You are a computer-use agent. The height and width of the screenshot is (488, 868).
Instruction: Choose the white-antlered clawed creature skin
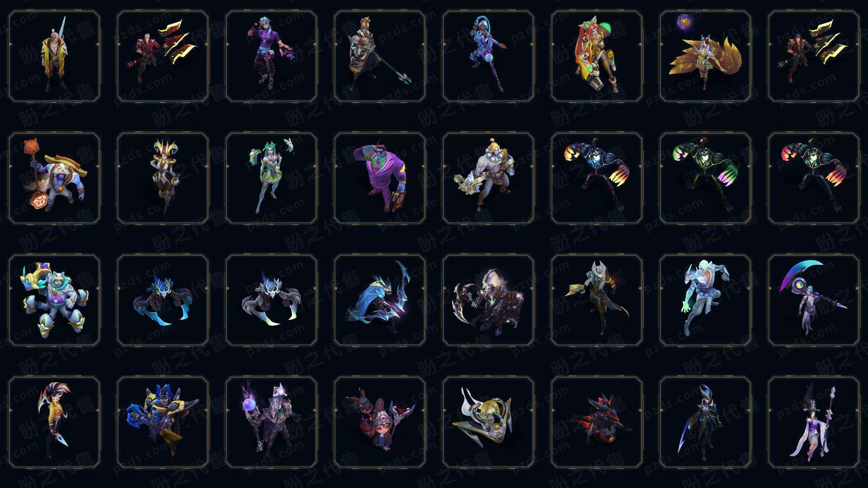point(271,300)
